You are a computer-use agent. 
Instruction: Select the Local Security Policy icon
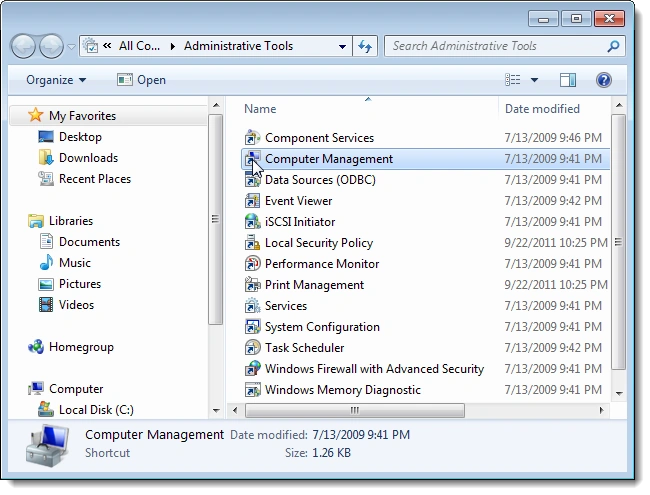pyautogui.click(x=252, y=243)
